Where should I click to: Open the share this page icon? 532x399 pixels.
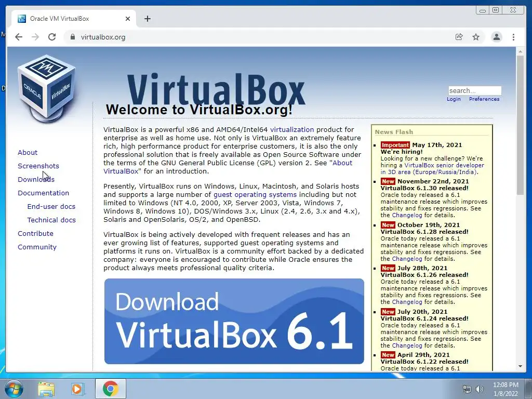(459, 37)
